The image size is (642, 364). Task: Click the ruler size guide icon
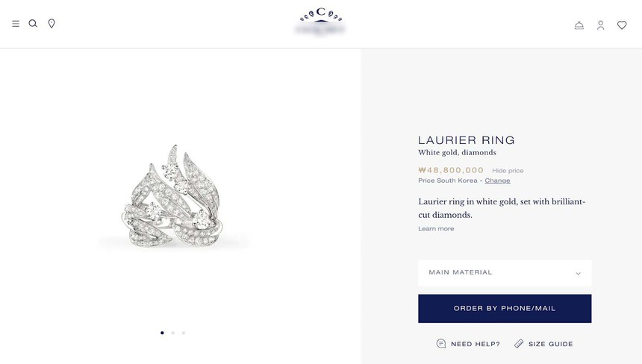(519, 344)
